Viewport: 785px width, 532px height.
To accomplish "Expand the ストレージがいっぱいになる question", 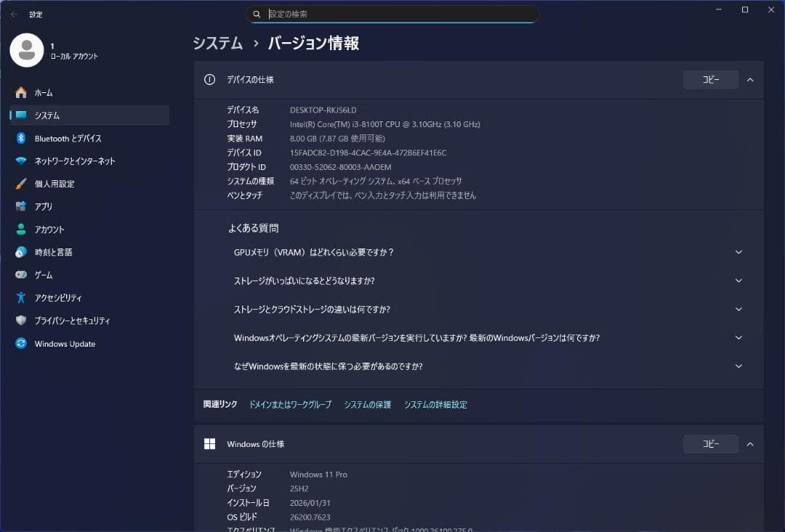I will (x=738, y=281).
